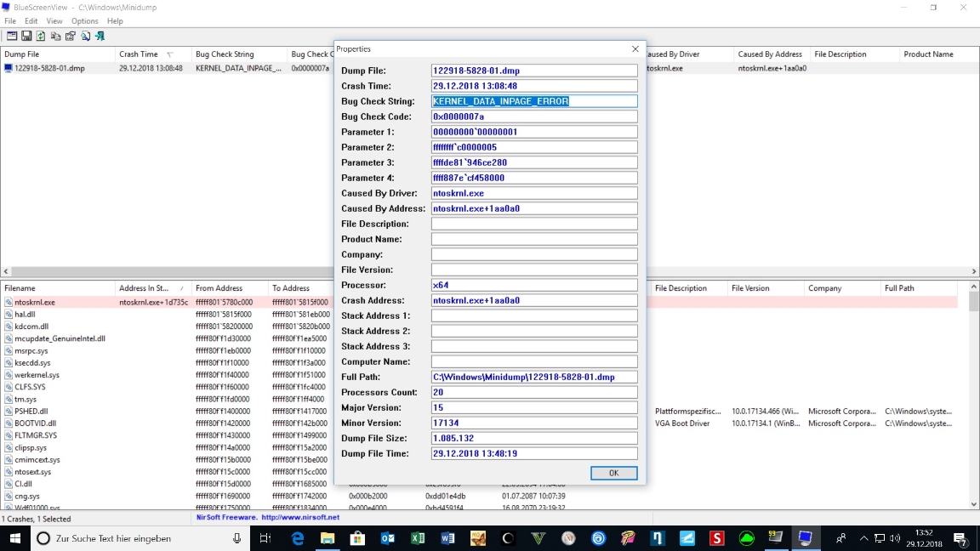Viewport: 980px width, 551px height.
Task: Click the kdcom.dll file icon
Action: [9, 327]
